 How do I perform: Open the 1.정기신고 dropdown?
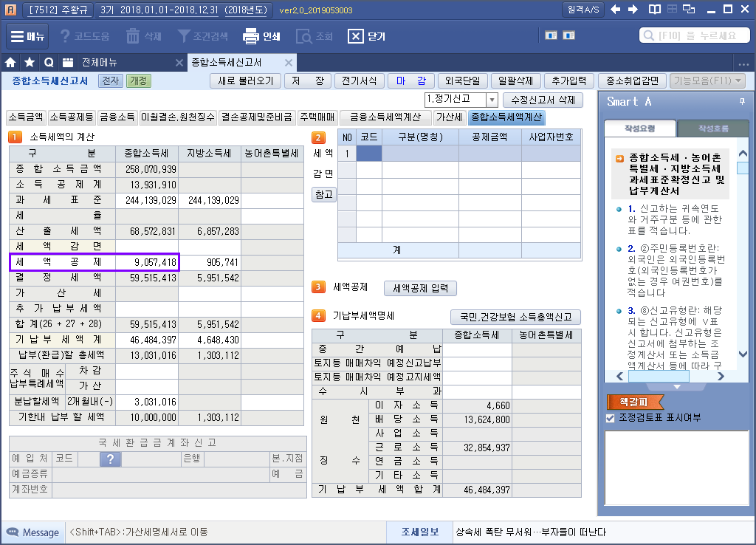491,100
